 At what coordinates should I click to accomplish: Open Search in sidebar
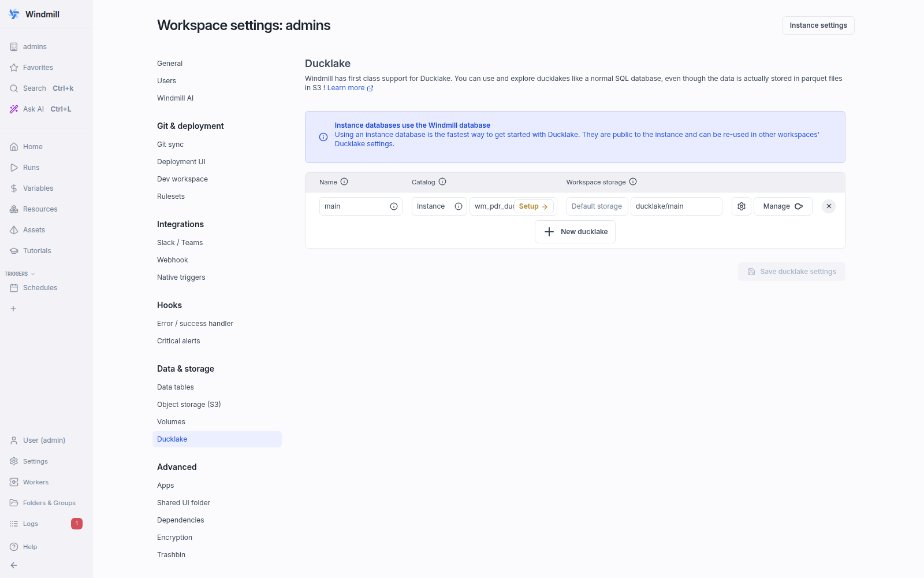pyautogui.click(x=46, y=88)
